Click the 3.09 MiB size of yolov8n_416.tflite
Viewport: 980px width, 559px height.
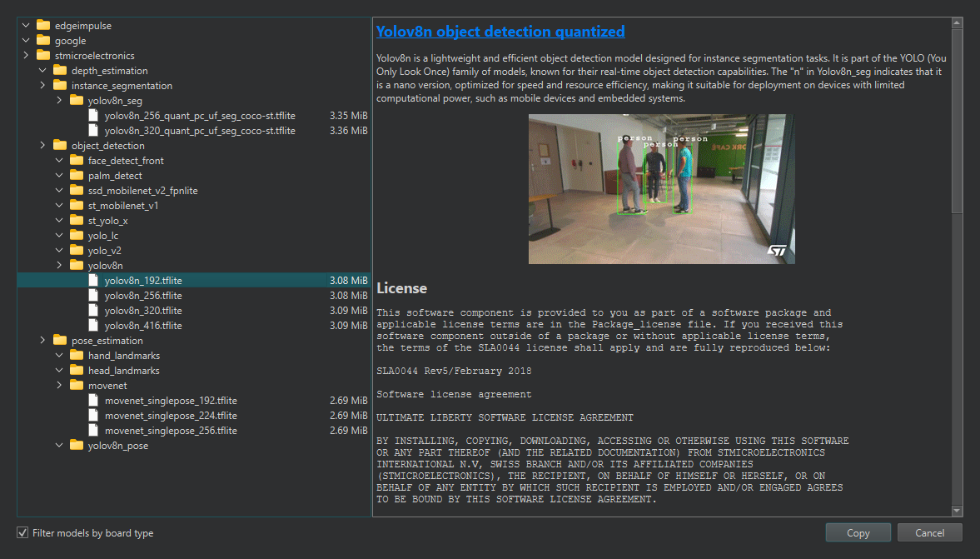tap(349, 326)
